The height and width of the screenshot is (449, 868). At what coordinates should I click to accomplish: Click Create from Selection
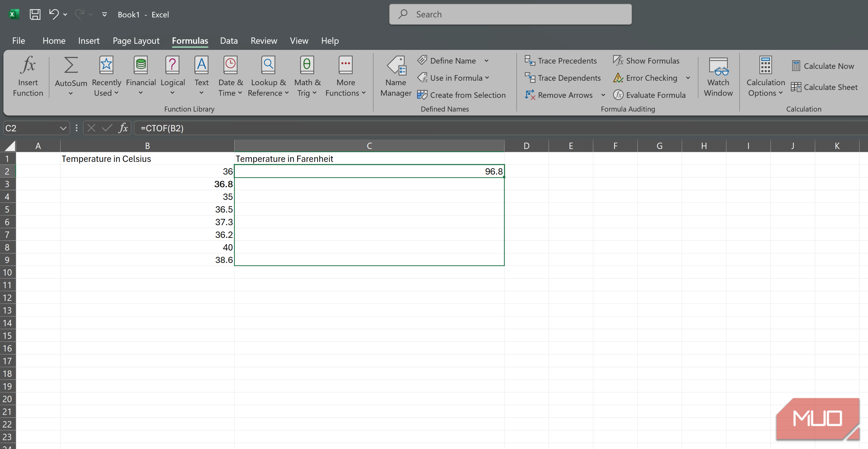click(x=461, y=95)
